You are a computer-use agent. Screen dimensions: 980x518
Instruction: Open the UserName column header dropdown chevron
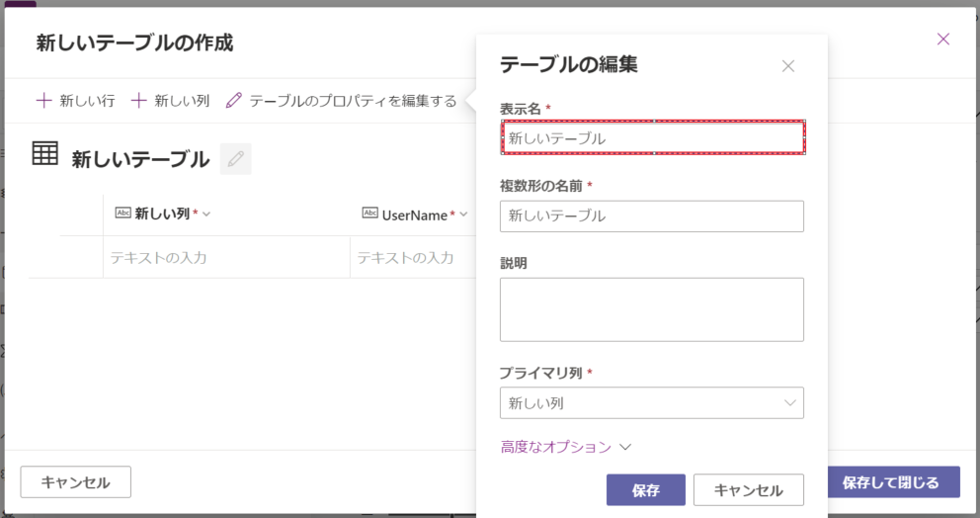point(463,214)
